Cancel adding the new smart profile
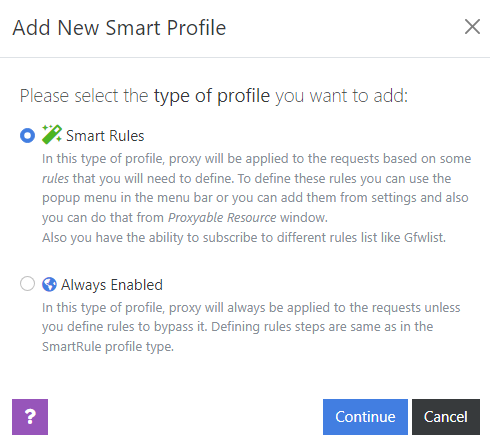The image size is (490, 446). tap(446, 417)
